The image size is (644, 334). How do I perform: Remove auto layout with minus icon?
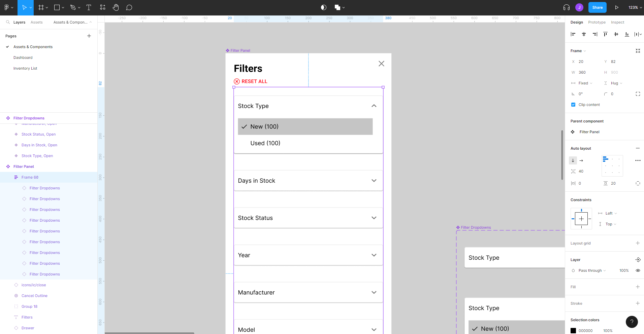pos(638,148)
